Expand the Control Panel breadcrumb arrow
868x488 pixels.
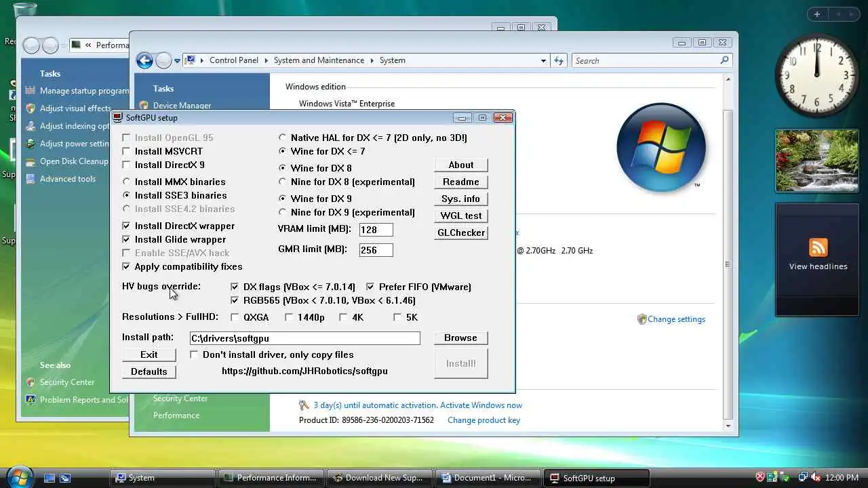267,60
